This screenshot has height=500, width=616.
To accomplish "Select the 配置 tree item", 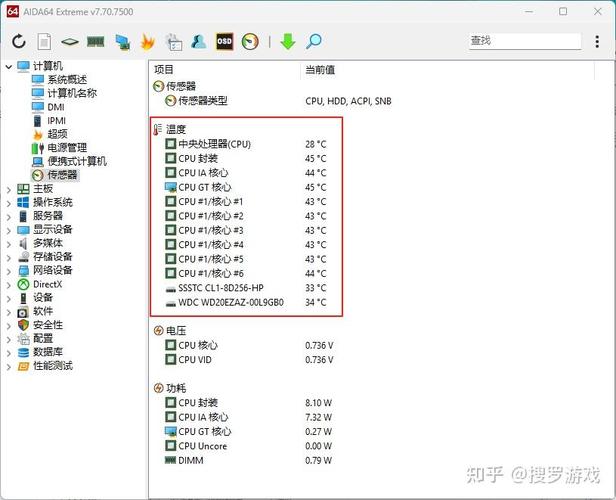I will click(x=43, y=338).
